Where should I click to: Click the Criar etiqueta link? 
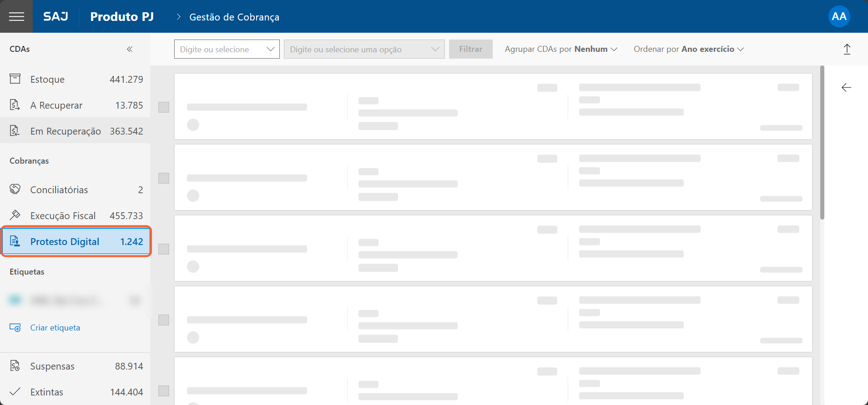55,328
